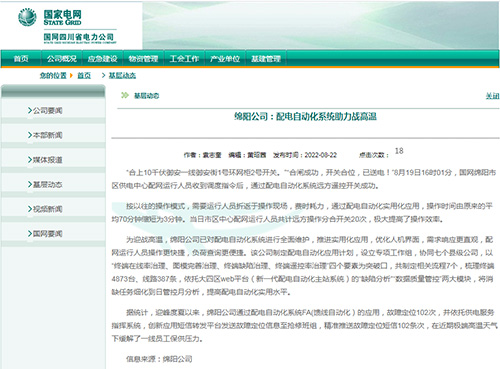Open 媒体报道 in the sidebar

point(48,160)
